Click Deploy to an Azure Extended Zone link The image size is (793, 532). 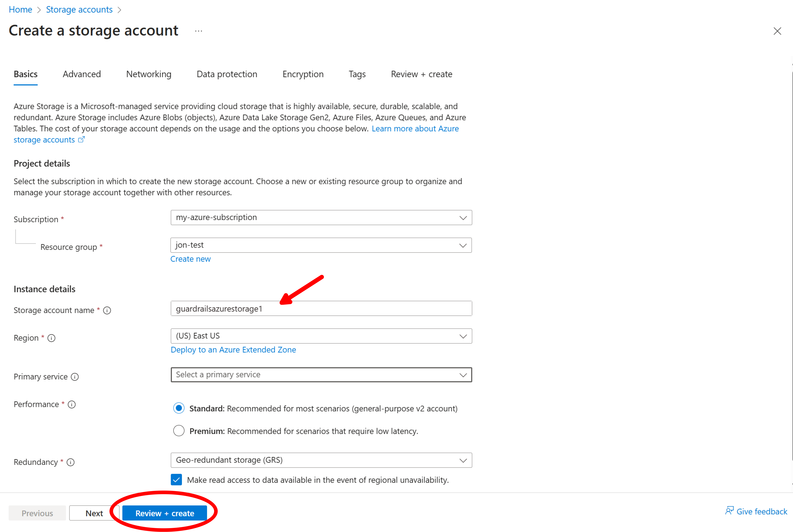click(x=233, y=350)
